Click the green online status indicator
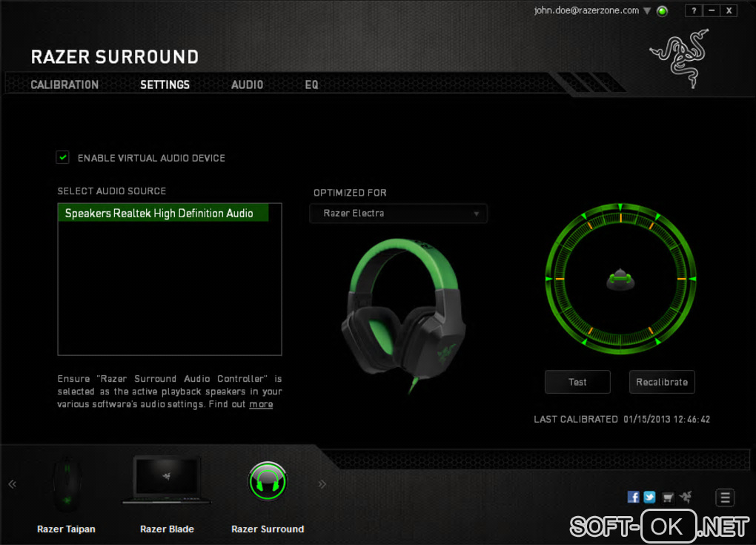The height and width of the screenshot is (545, 756). point(663,11)
